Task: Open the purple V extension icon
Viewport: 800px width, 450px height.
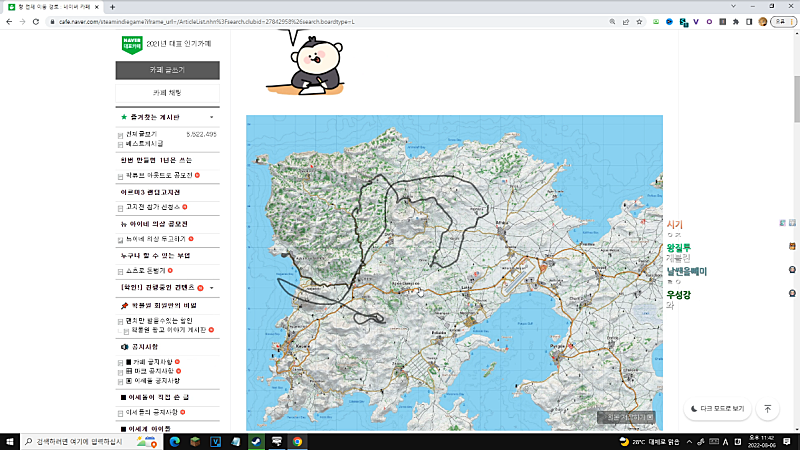Action: point(696,22)
